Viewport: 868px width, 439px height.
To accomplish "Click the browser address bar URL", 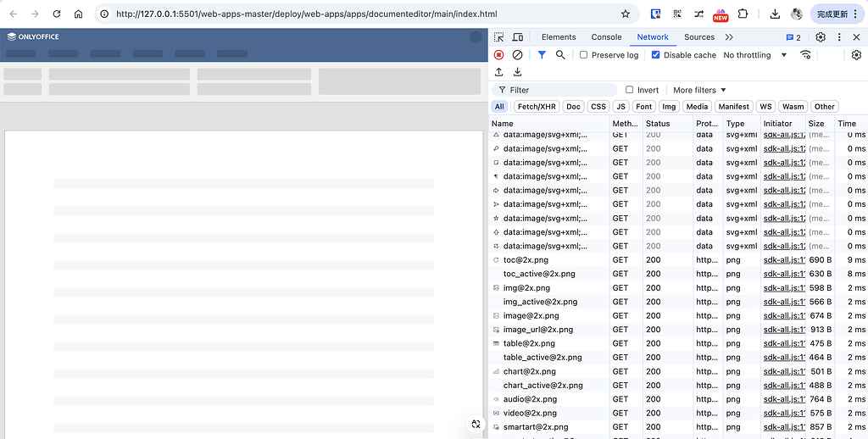I will pos(306,14).
